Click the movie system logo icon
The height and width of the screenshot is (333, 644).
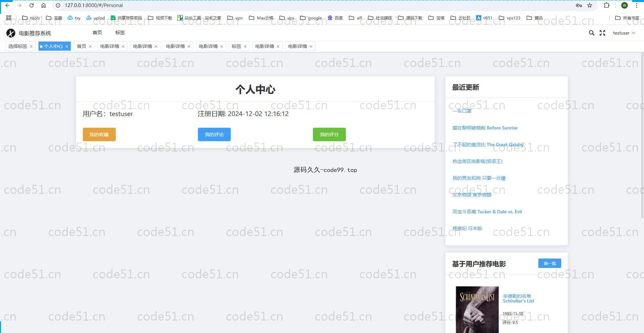[11, 33]
